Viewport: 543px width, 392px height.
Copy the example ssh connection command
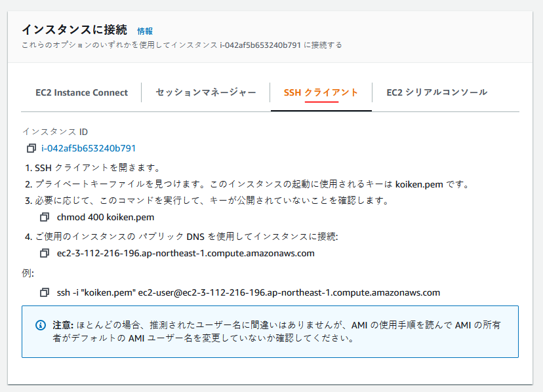click(43, 292)
